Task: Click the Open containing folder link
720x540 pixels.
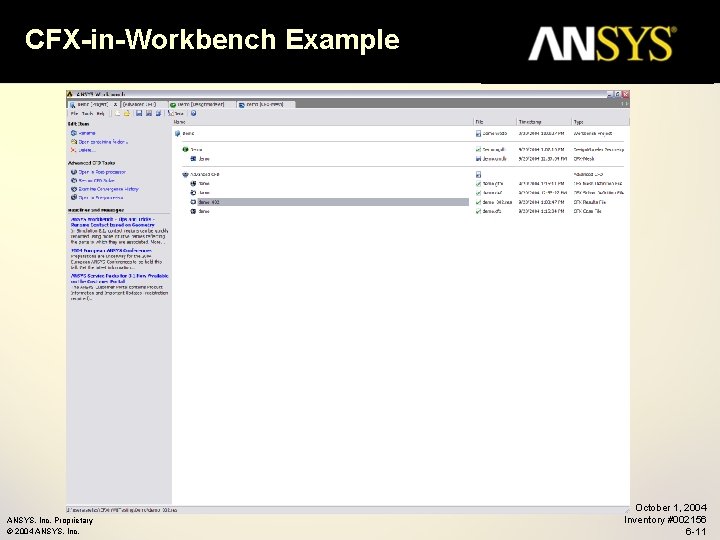Action: 103,142
